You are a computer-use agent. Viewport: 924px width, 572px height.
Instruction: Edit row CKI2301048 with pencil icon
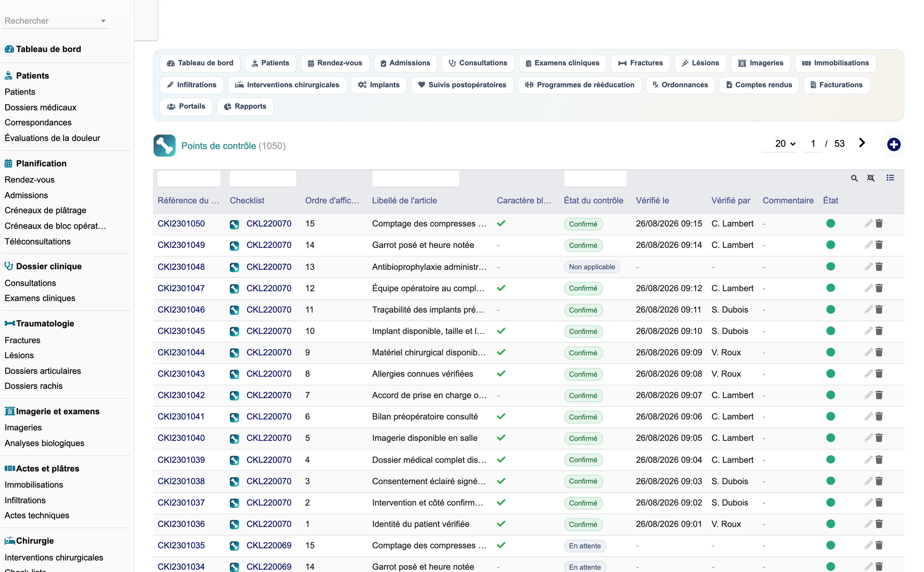point(868,267)
